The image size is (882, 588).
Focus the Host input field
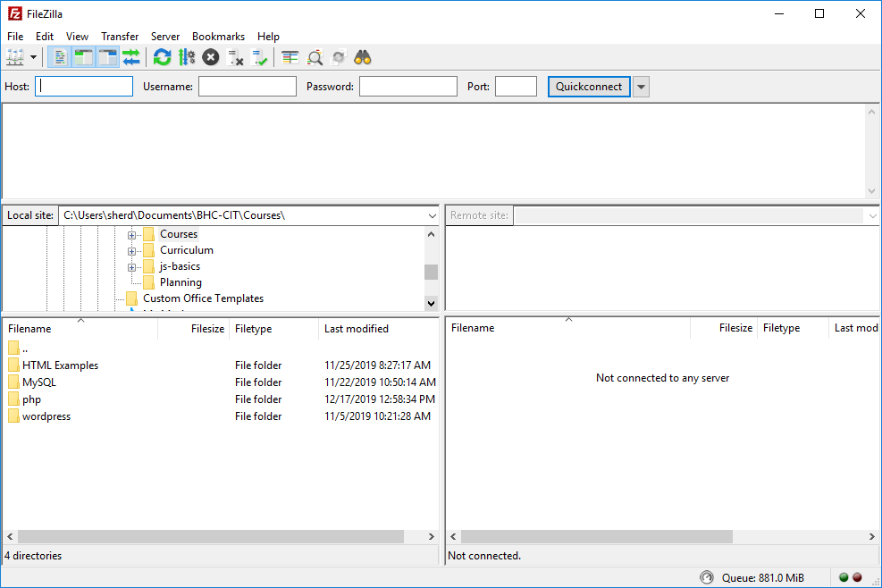84,87
